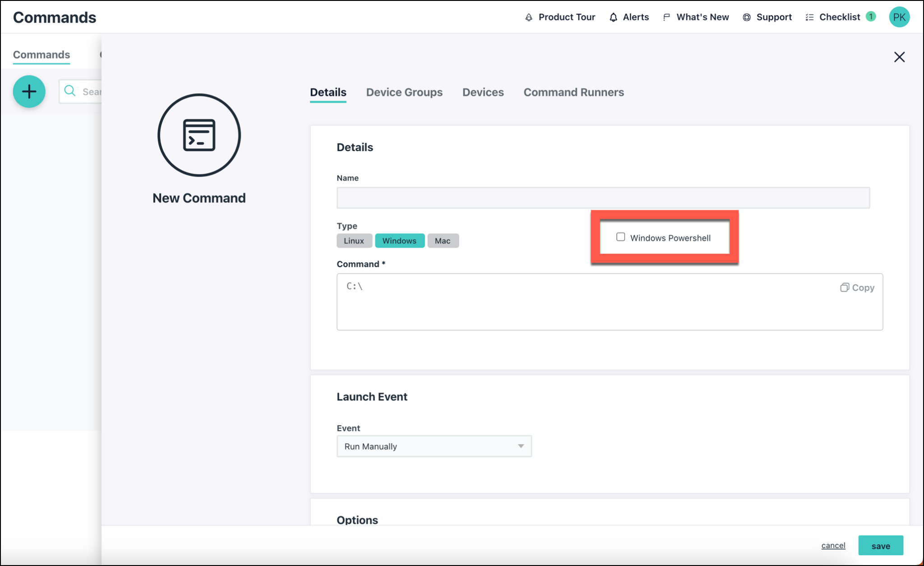924x566 pixels.
Task: Switch to the Device Groups tab
Action: tap(404, 92)
